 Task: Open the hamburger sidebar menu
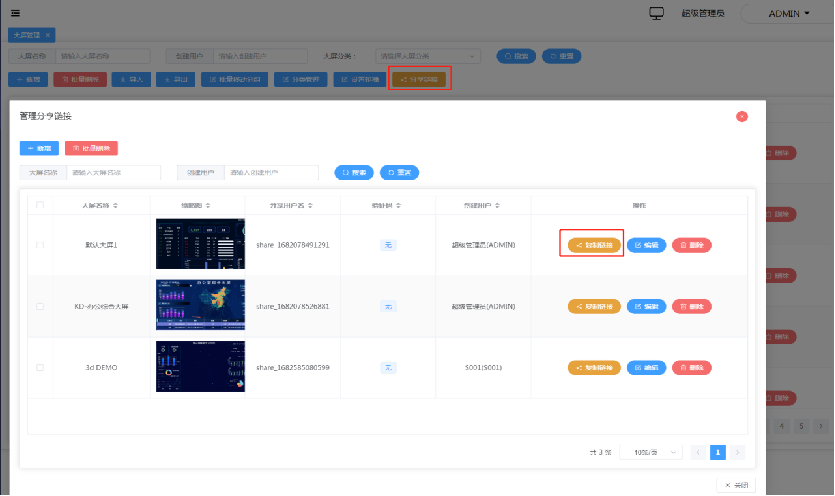click(15, 13)
